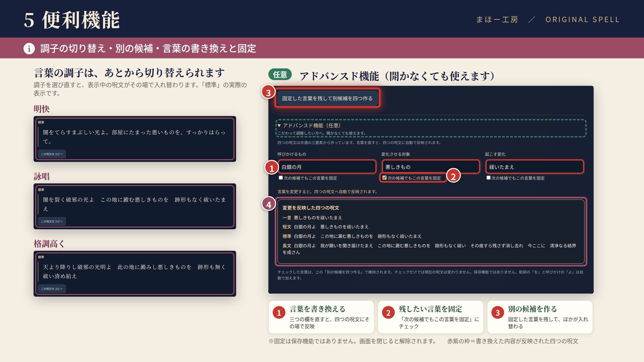Enable the fix-word checkbox under 白銀の月

[281, 178]
